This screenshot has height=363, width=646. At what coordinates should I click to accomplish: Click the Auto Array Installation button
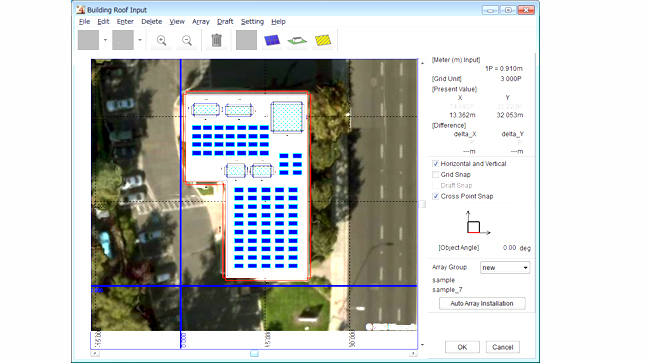(482, 303)
